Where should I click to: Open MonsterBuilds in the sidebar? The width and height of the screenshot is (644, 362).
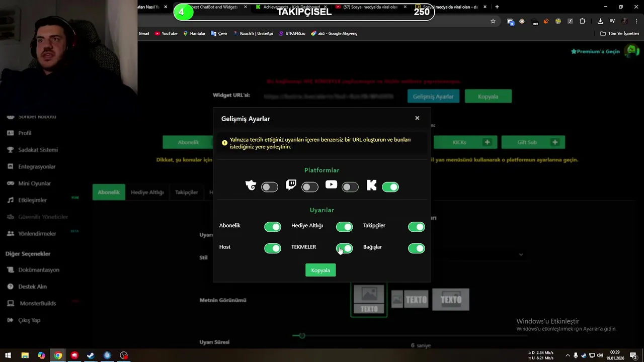tap(38, 304)
